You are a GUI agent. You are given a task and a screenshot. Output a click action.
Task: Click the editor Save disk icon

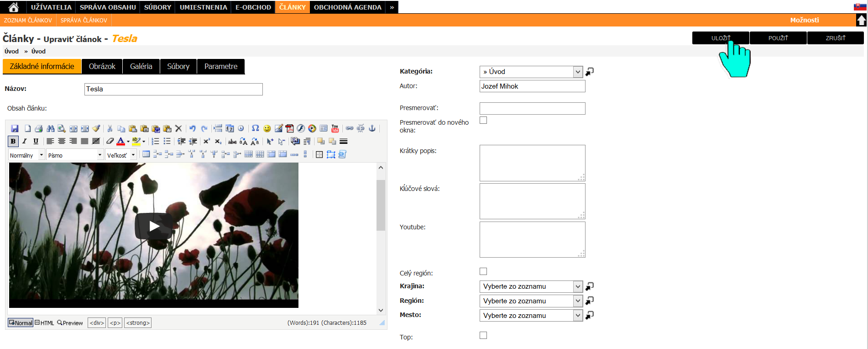15,128
